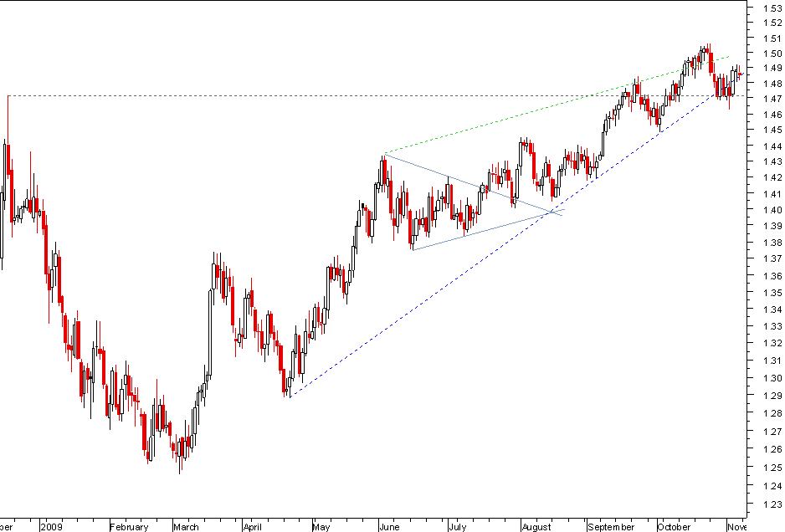Viewport: 785px width, 532px height.
Task: Click the 1.30 price axis label
Action: pyautogui.click(x=773, y=379)
